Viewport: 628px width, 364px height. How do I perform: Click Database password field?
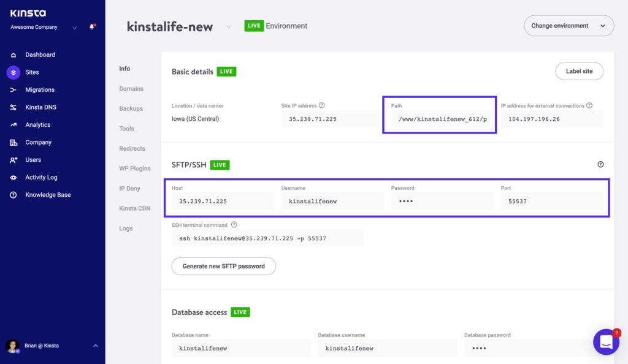point(534,349)
